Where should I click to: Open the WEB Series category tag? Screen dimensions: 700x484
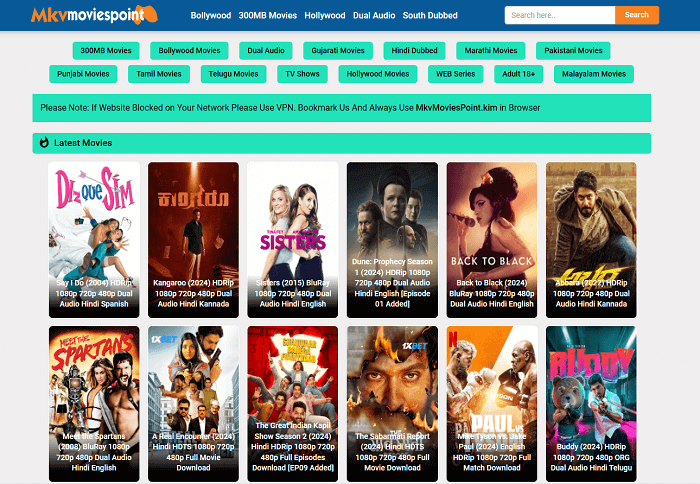[455, 74]
